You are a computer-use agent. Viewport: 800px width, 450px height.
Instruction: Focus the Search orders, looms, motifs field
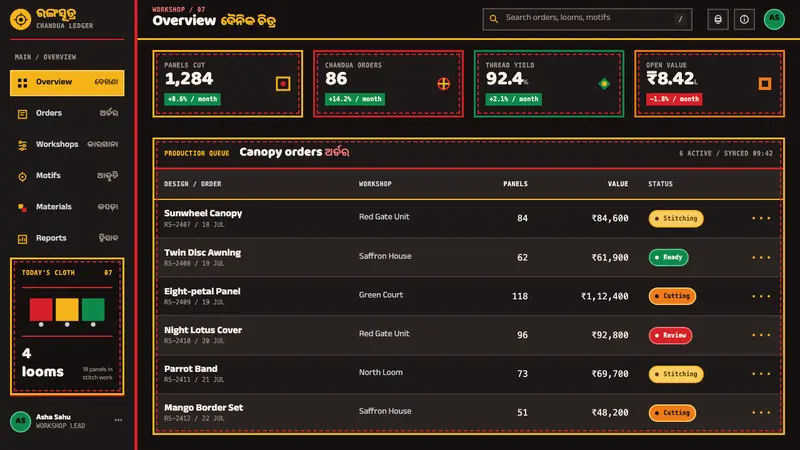(x=587, y=19)
